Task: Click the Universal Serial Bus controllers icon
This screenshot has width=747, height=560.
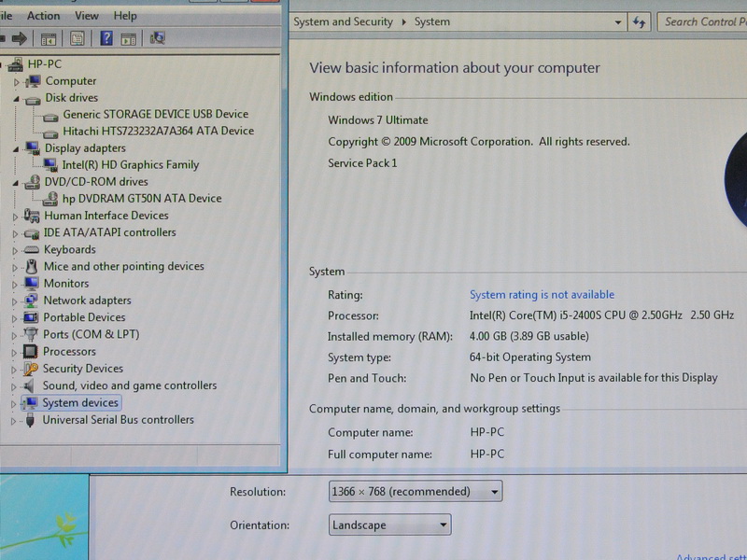Action: click(x=30, y=420)
